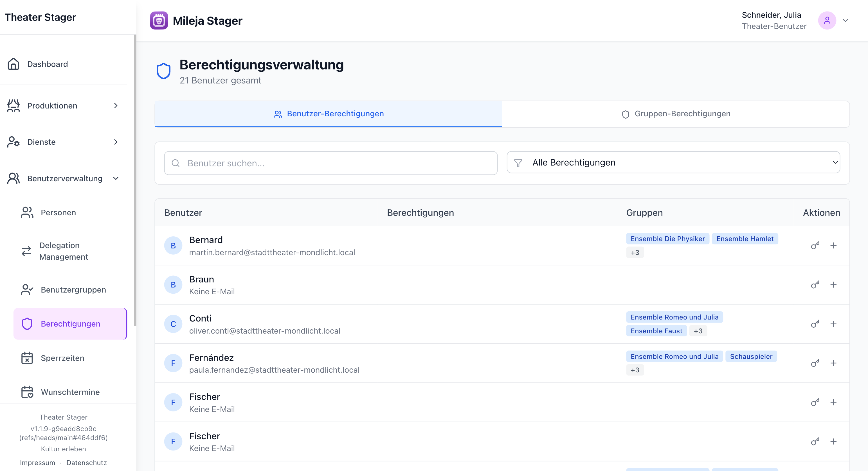Select the Benutzer-Berechtigungen tab
Viewport: 868px width, 471px height.
(329, 114)
